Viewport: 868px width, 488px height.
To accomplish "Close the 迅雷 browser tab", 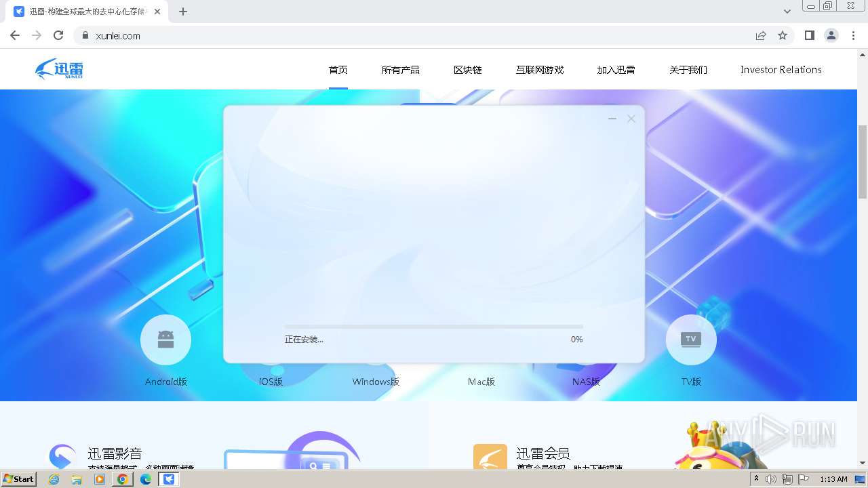I will (157, 12).
